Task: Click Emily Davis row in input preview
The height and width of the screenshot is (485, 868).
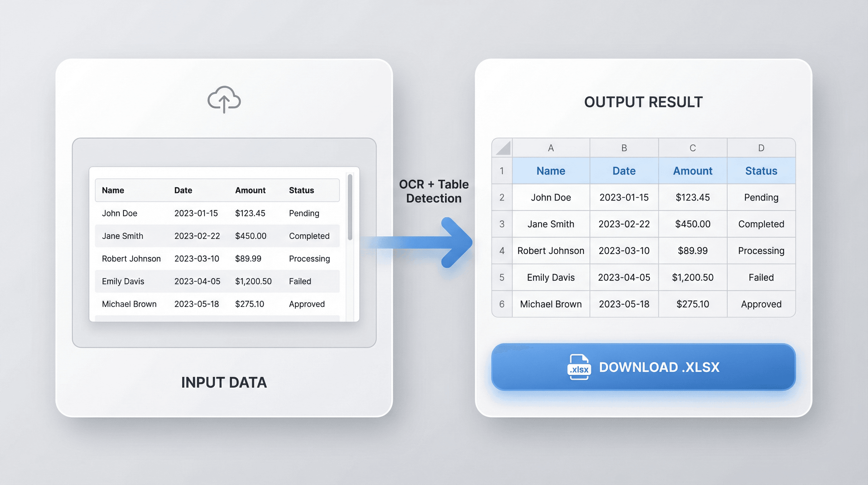Action: pos(123,281)
